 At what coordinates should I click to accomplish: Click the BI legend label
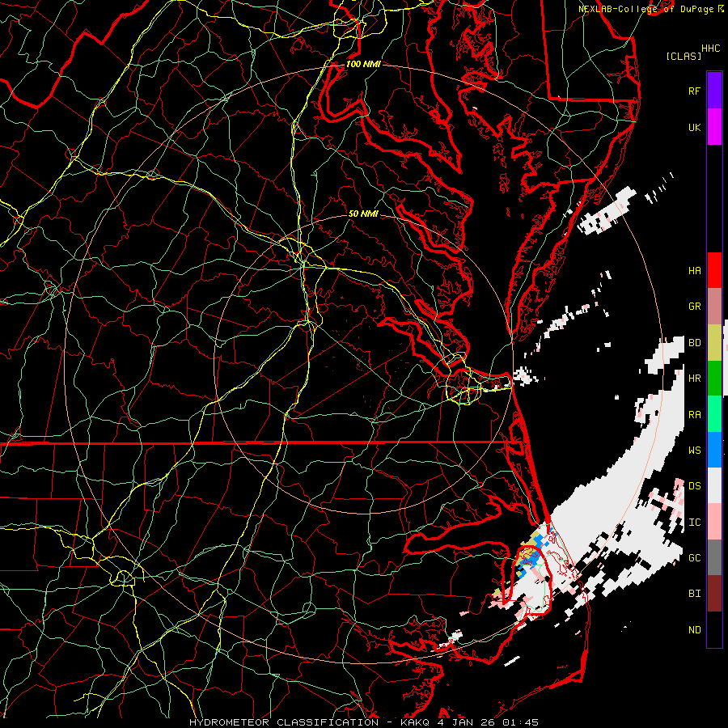pos(694,594)
